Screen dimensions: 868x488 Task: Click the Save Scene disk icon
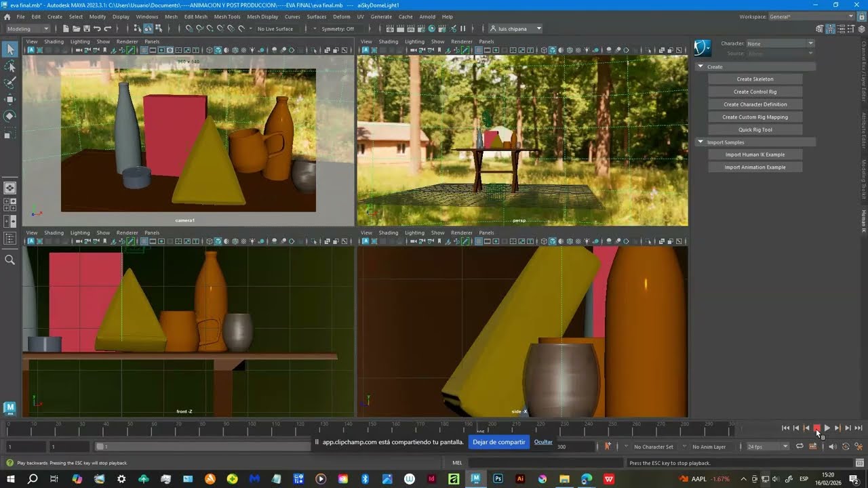tap(86, 28)
